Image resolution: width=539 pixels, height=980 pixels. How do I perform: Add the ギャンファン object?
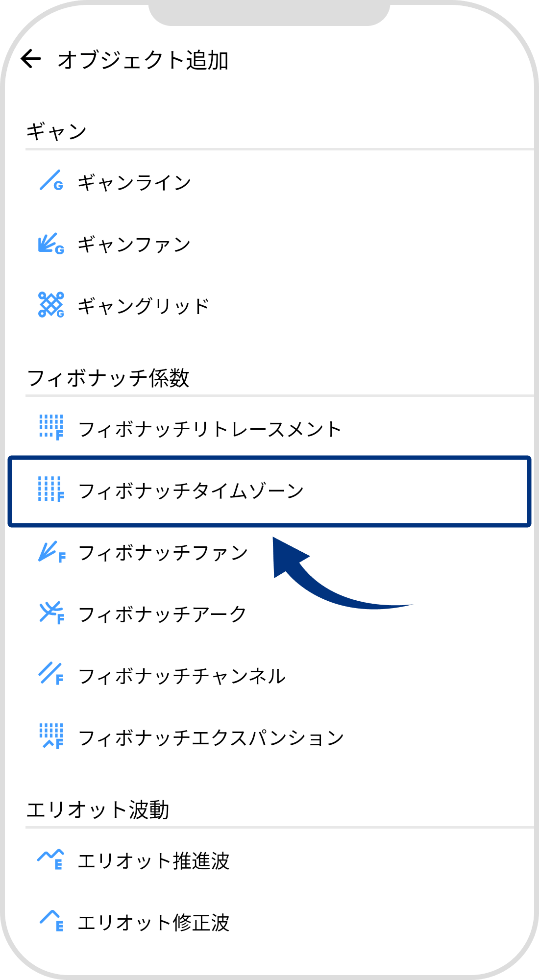[x=135, y=244]
